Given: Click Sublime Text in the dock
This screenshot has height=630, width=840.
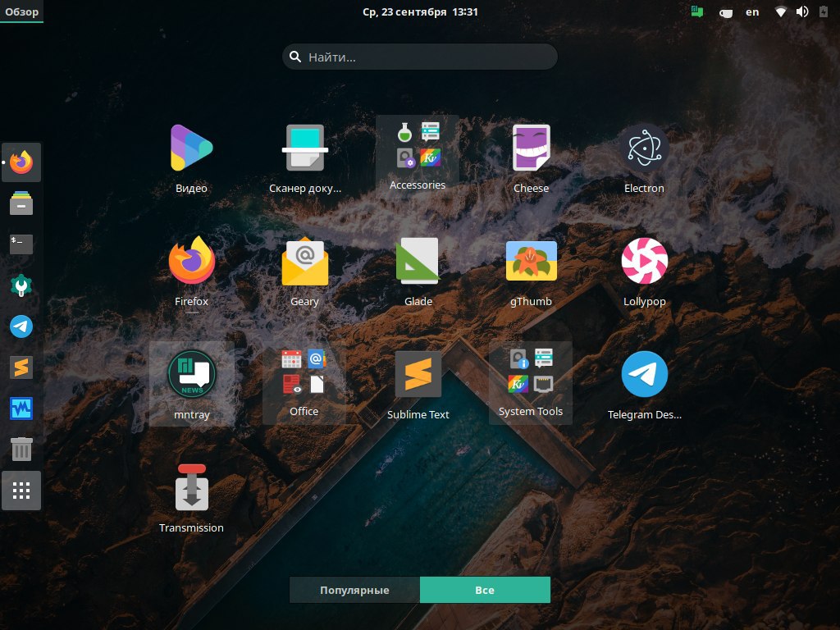Looking at the screenshot, I should tap(21, 367).
